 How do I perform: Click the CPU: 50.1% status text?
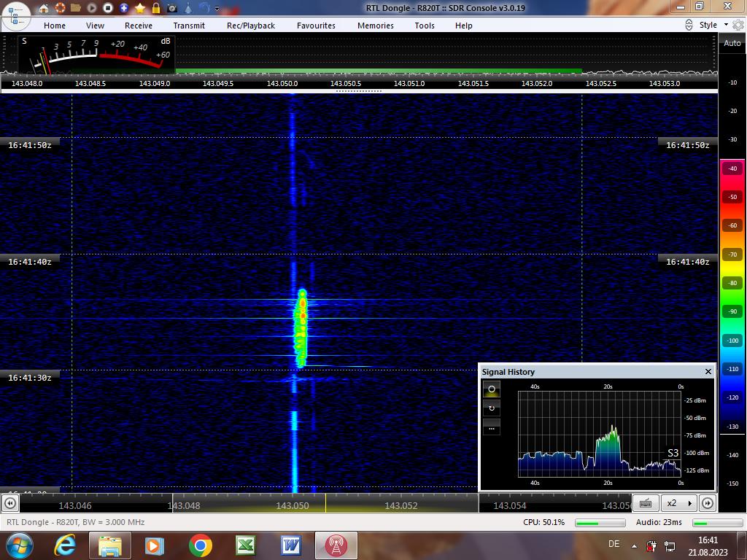point(543,522)
